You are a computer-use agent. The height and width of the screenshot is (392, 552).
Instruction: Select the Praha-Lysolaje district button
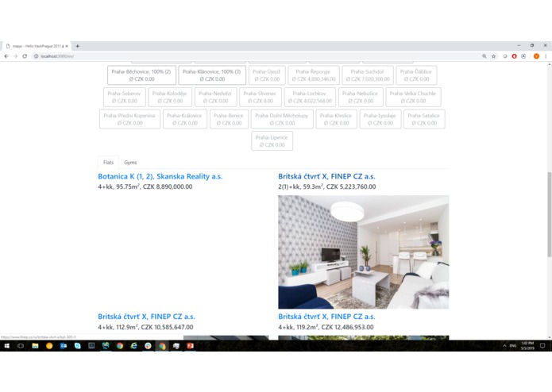pyautogui.click(x=380, y=119)
